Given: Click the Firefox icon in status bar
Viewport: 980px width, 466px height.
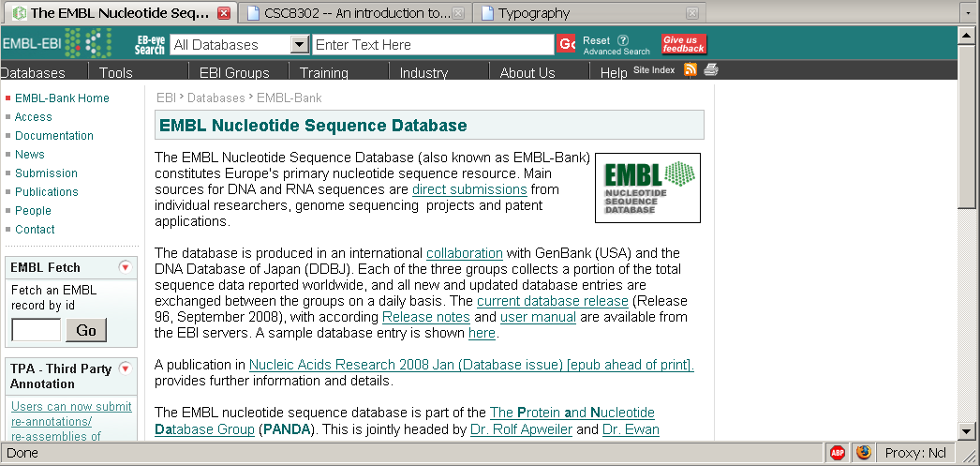Looking at the screenshot, I should (864, 453).
